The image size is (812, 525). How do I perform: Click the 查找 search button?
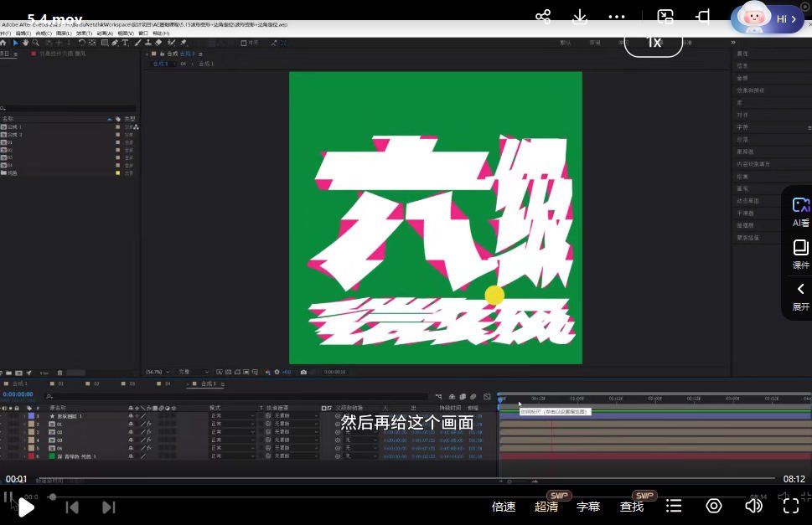[x=632, y=507]
